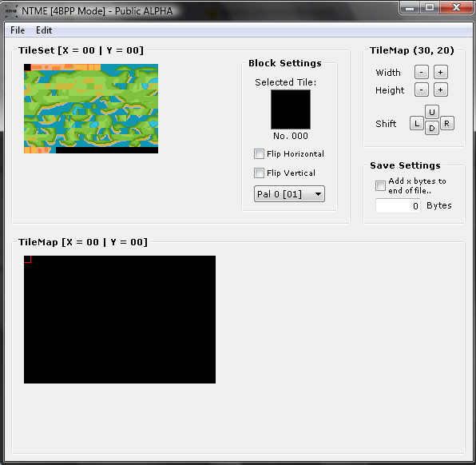Increase the TileMap width with plus button
Image resolution: width=476 pixels, height=465 pixels.
(441, 72)
